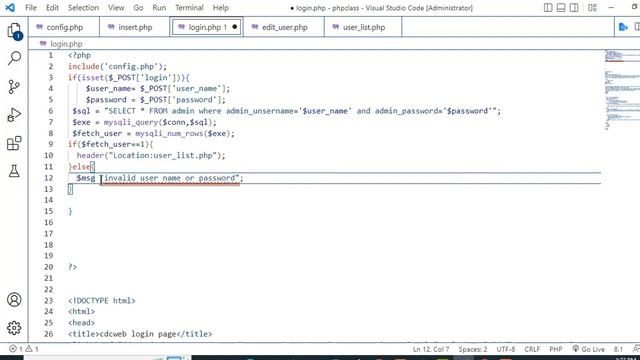640x360 pixels.
Task: Open the Explorer view in activity bar
Action: click(14, 31)
